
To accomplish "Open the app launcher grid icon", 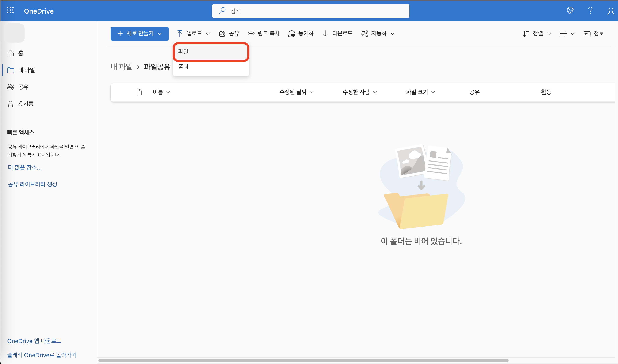I will click(x=10, y=10).
